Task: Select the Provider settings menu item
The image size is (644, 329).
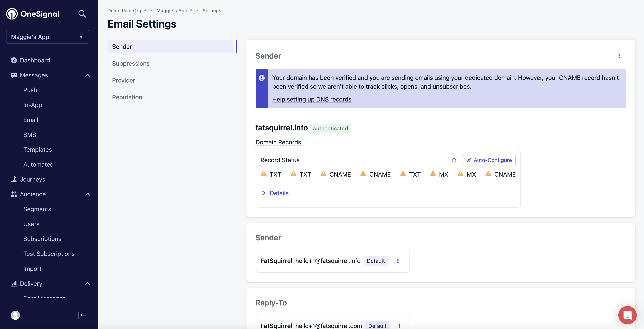Action: (123, 80)
